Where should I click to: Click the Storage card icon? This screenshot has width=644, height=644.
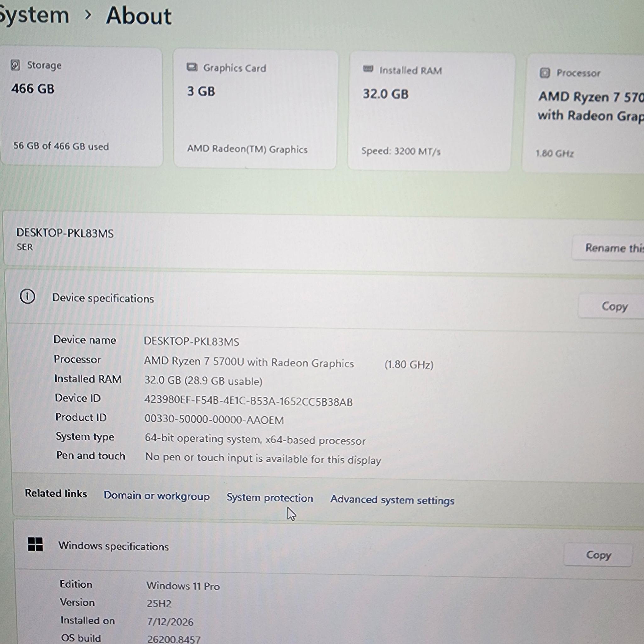click(x=15, y=65)
